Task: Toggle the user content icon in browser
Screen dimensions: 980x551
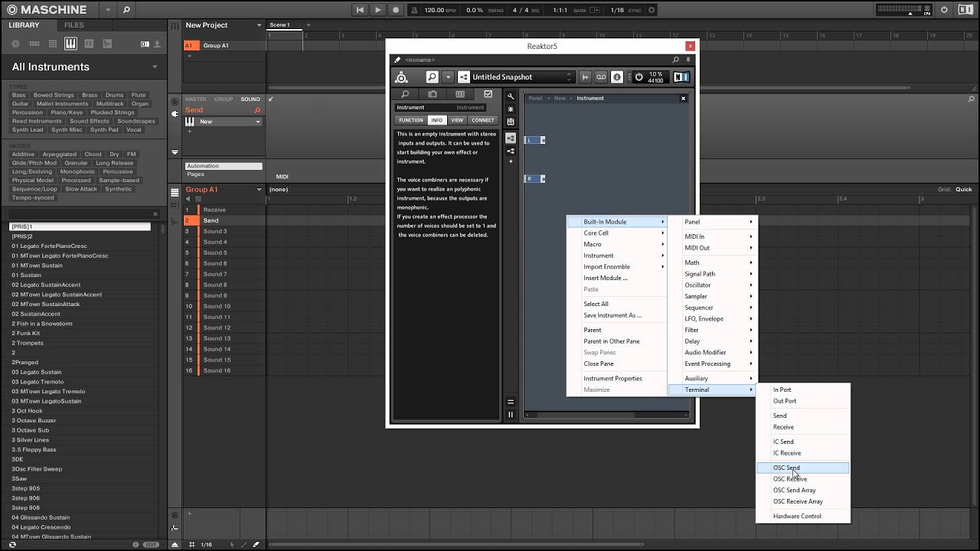Action: 155,44
